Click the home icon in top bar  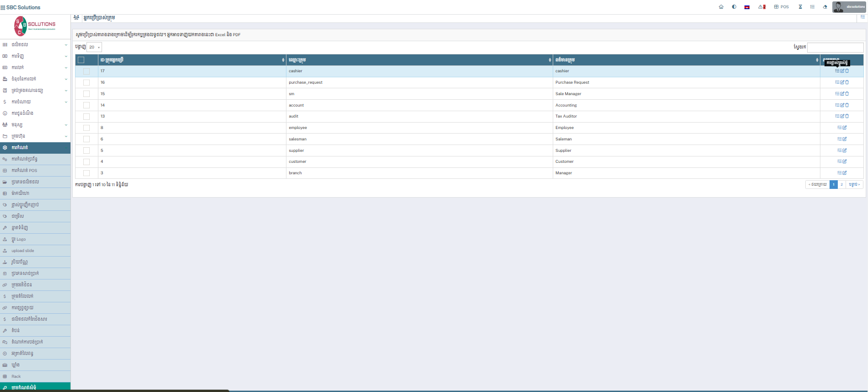pos(721,7)
